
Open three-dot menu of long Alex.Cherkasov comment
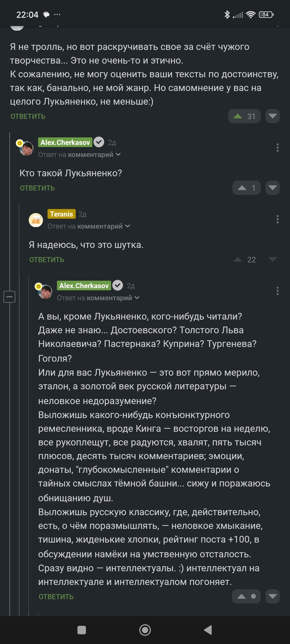click(277, 291)
